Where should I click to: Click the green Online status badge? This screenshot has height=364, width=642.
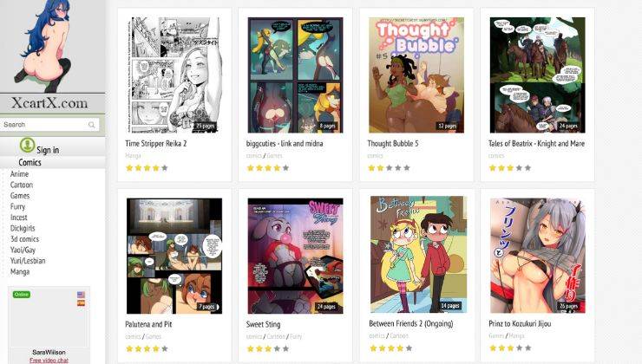click(22, 294)
